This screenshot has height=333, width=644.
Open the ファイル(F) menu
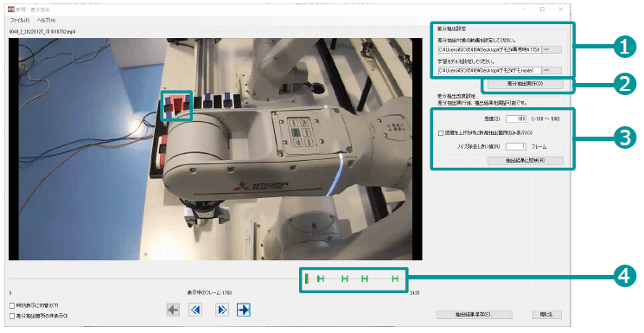point(20,20)
